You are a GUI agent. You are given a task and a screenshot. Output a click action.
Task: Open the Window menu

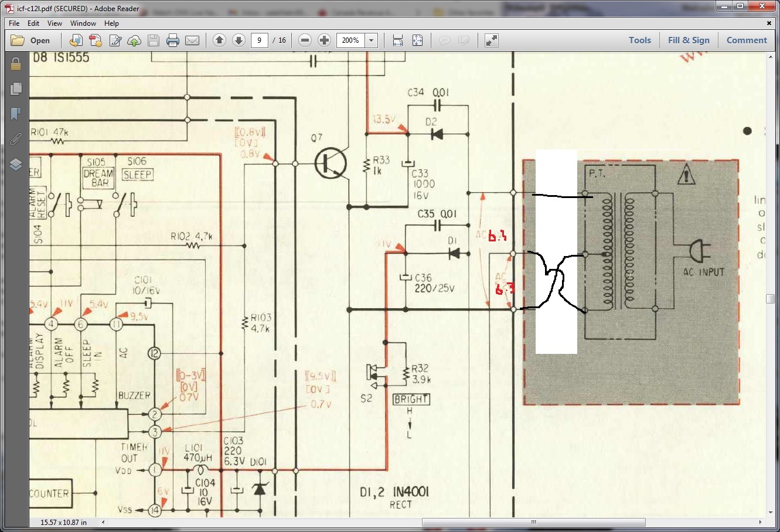83,23
